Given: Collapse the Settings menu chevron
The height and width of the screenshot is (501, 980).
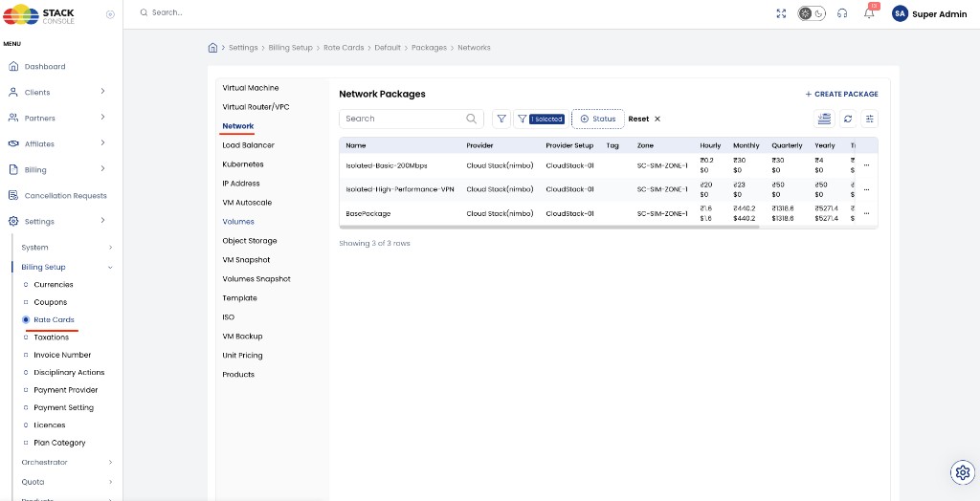Looking at the screenshot, I should [102, 221].
